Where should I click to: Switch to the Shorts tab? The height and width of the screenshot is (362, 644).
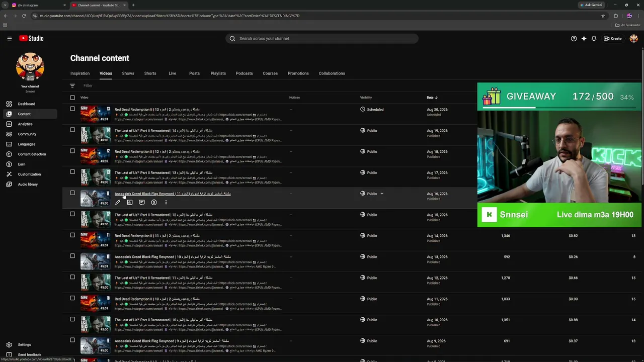coord(150,73)
